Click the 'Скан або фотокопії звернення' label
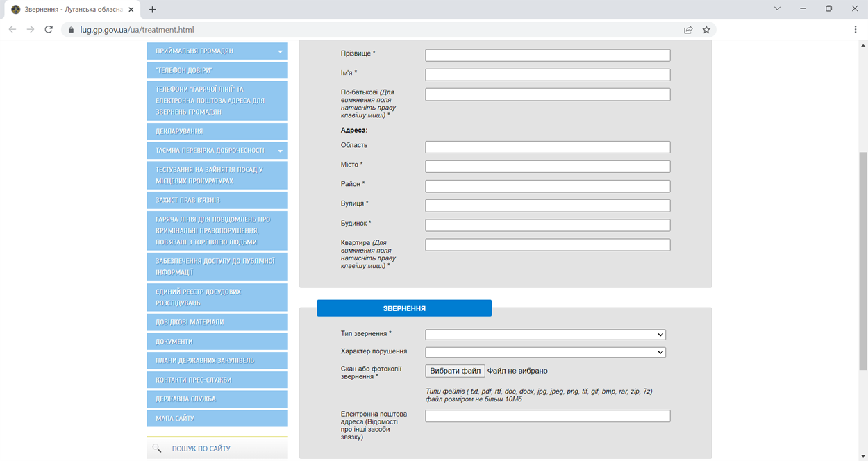The width and height of the screenshot is (868, 461). [x=372, y=373]
